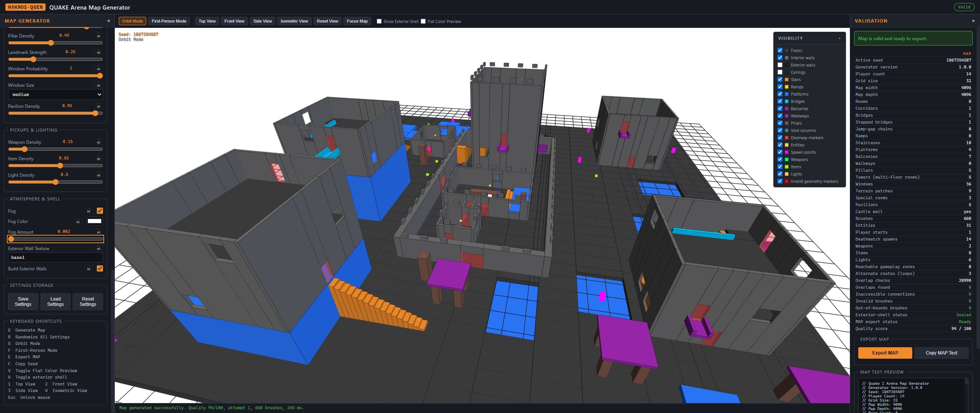The height and width of the screenshot is (413, 980).
Task: Hide Entities in the Visibility panel
Action: (780, 145)
